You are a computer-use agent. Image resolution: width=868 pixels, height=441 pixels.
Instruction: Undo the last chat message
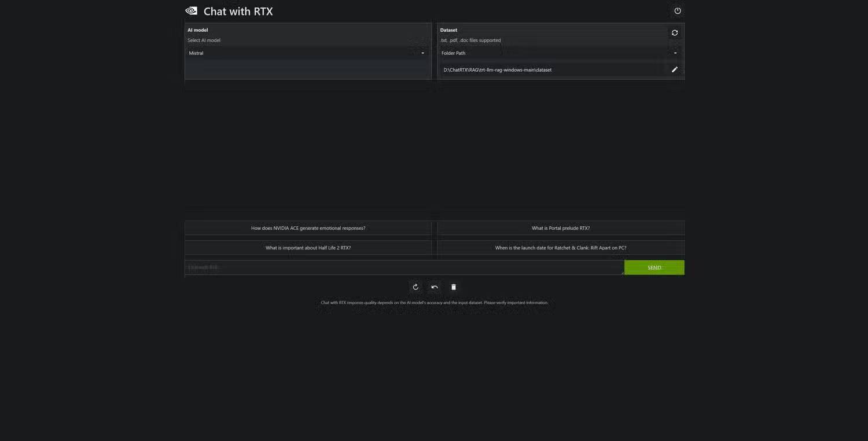pyautogui.click(x=435, y=287)
